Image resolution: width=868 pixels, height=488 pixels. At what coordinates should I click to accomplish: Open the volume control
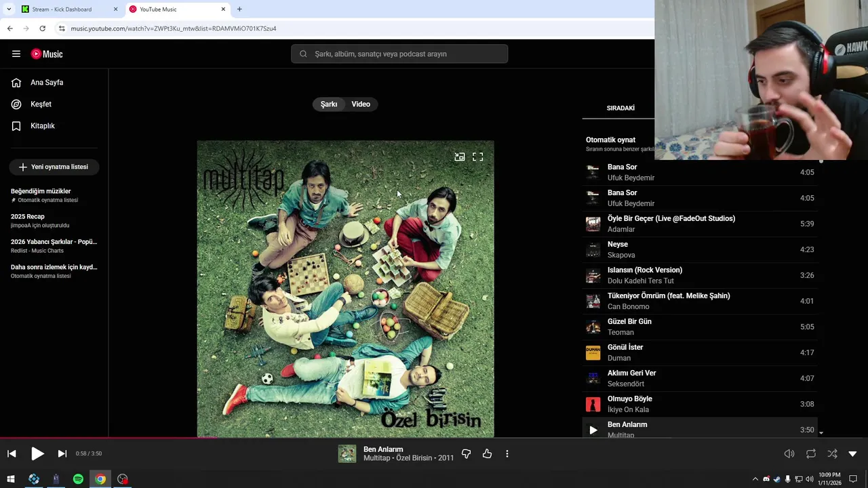[x=789, y=453]
